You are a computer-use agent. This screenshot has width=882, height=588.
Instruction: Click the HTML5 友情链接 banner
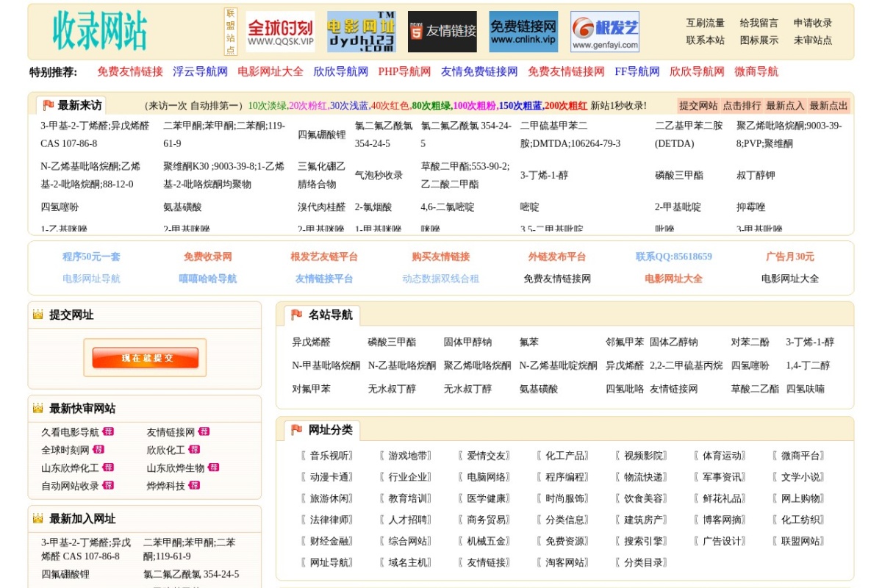[x=442, y=31]
